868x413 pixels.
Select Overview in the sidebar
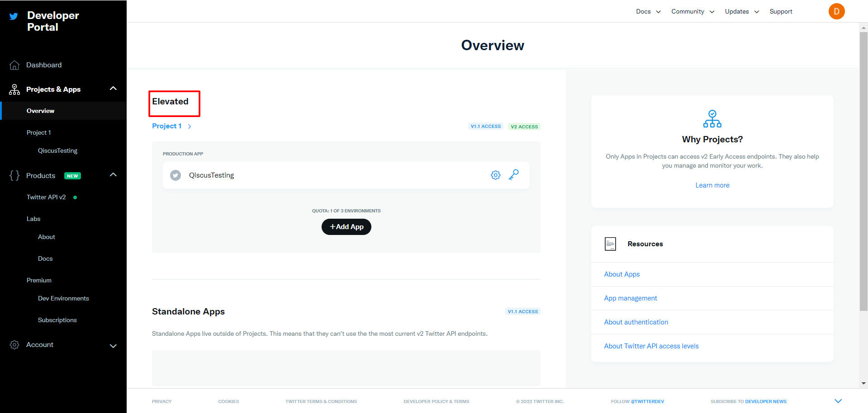pyautogui.click(x=63, y=111)
